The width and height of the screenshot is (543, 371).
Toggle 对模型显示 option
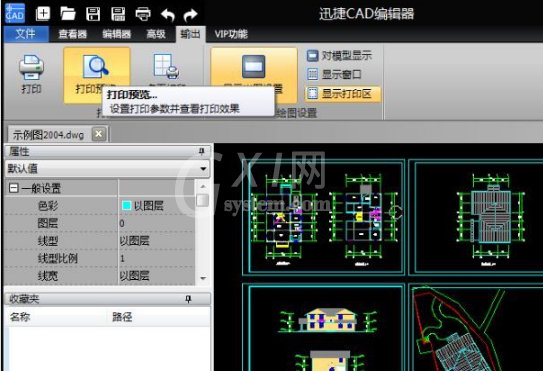[x=339, y=55]
